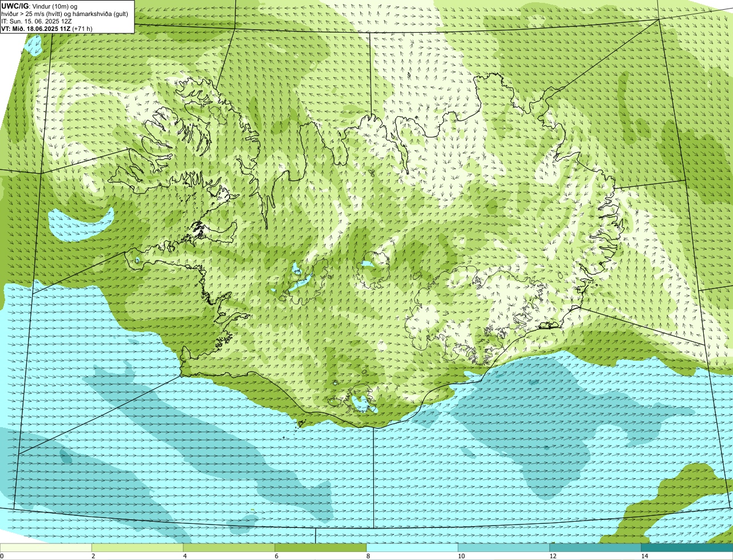Click the legend label "14"

tap(644, 556)
